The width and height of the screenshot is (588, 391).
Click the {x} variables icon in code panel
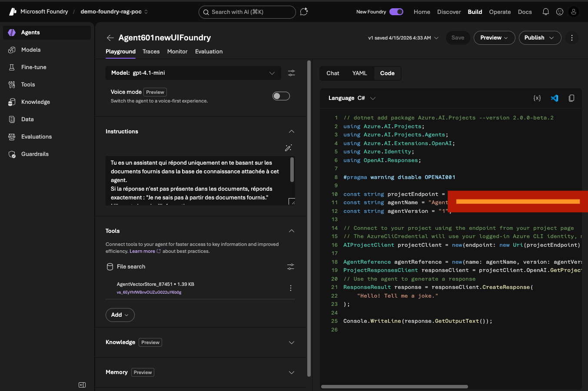[x=537, y=98]
